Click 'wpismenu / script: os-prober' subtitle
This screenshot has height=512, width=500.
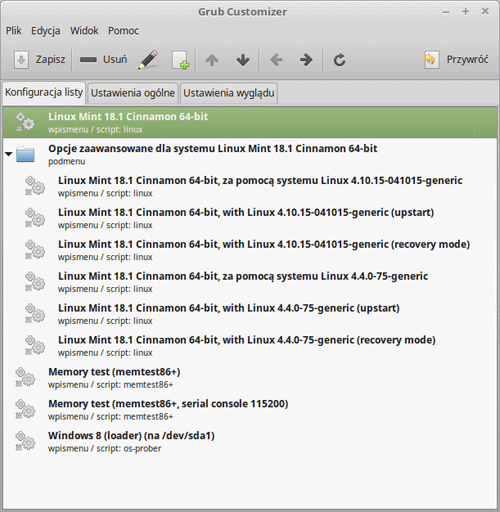105,449
